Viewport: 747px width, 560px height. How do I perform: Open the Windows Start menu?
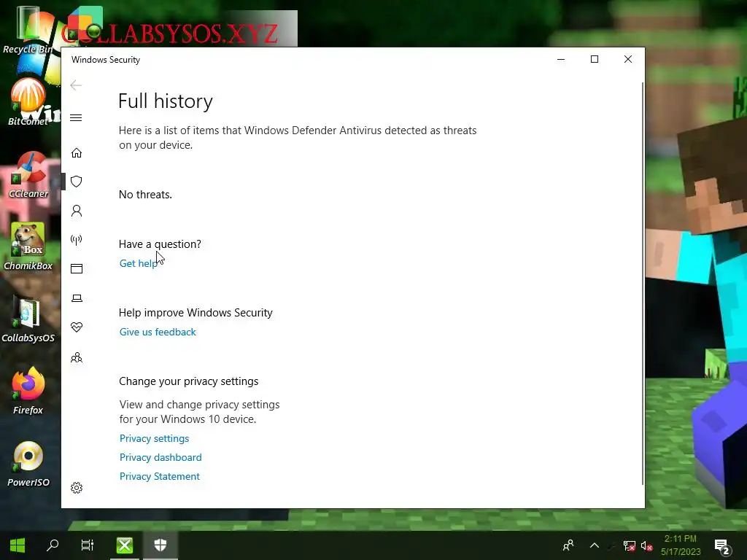(18, 545)
